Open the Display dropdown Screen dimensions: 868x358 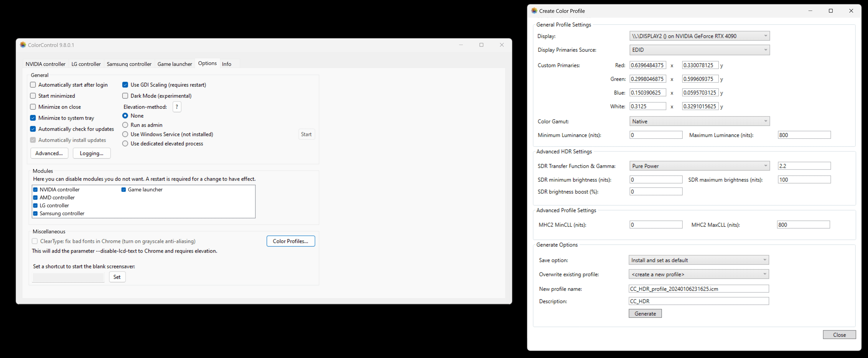tap(699, 36)
